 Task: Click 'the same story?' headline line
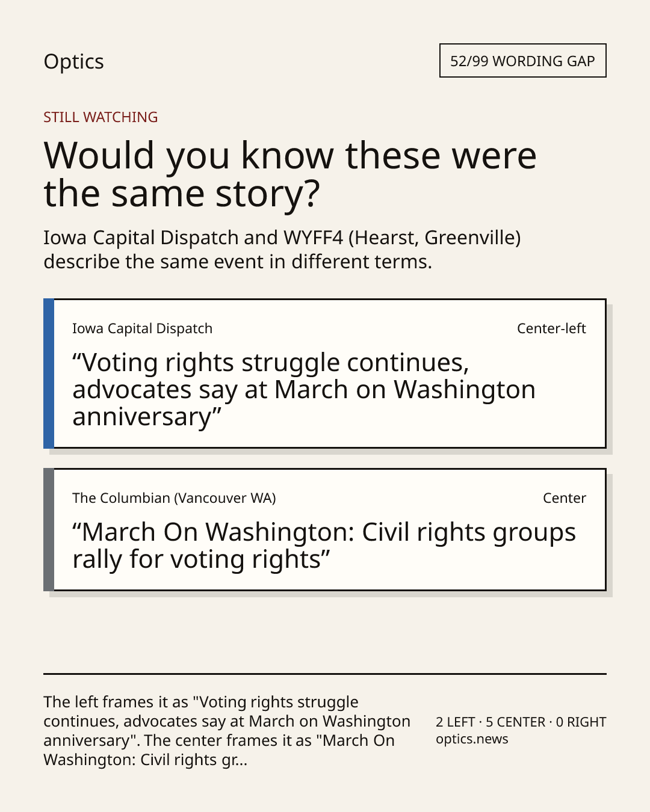[182, 194]
